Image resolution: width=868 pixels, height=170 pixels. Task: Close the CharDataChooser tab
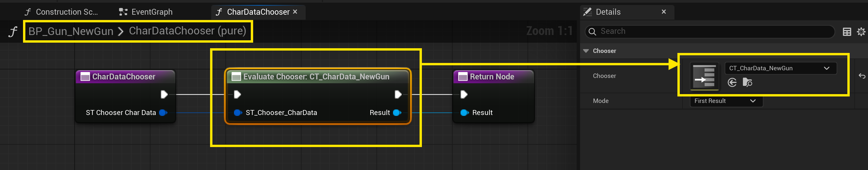point(295,12)
